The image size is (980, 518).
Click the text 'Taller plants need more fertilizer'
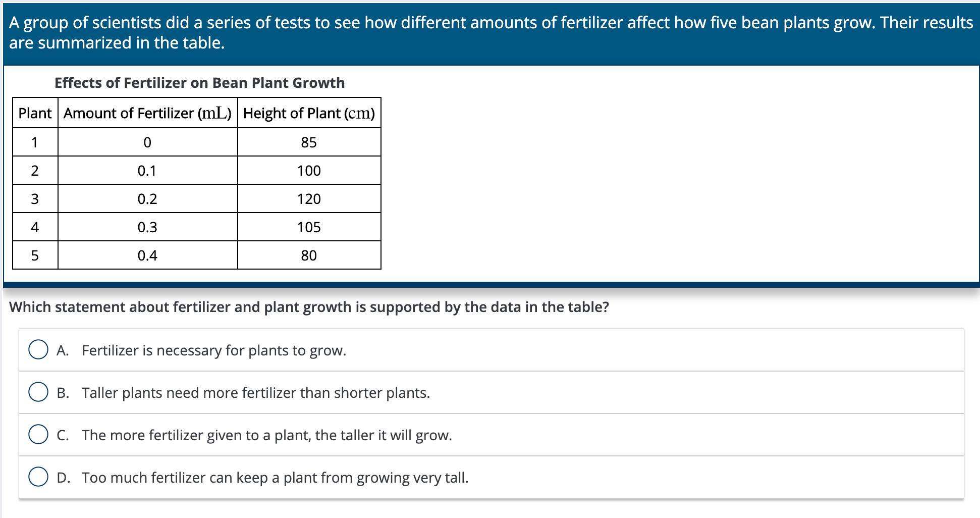256,393
